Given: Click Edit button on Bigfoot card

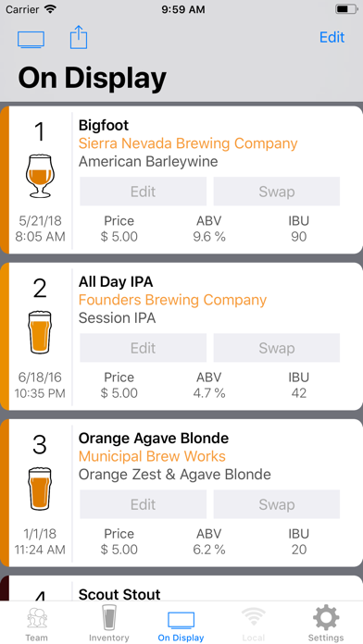Looking at the screenshot, I should (x=143, y=192).
